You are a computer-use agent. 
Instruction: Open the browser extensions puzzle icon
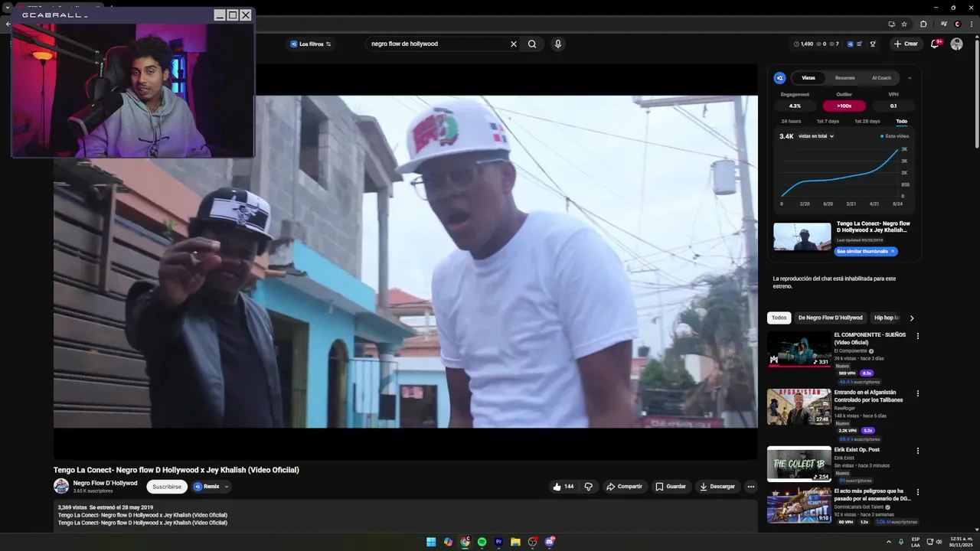(x=923, y=24)
